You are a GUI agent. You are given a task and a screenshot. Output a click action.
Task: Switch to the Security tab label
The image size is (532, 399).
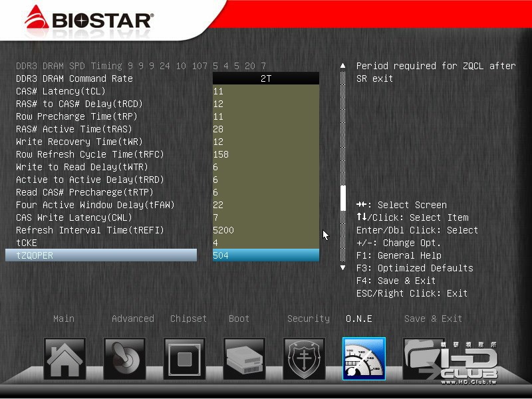tap(309, 319)
